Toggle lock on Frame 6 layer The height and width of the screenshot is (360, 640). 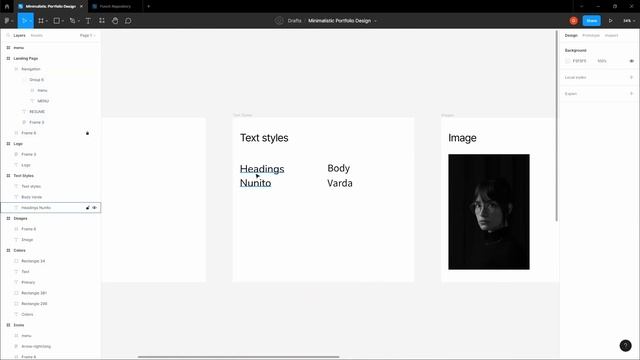pos(87,133)
